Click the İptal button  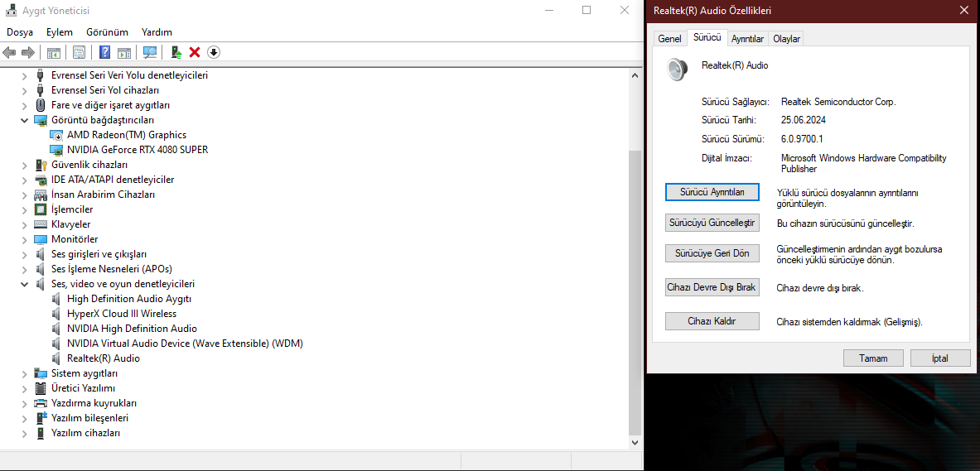(x=940, y=358)
